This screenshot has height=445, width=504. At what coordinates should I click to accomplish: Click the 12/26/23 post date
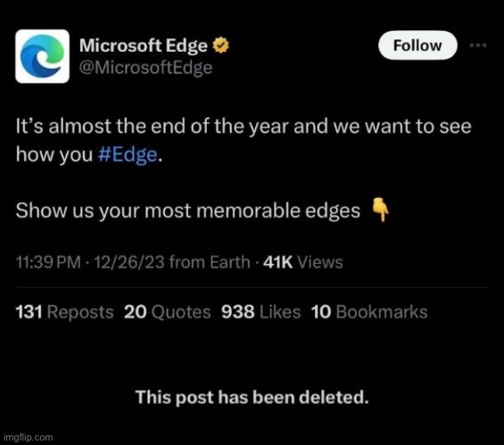(x=129, y=262)
